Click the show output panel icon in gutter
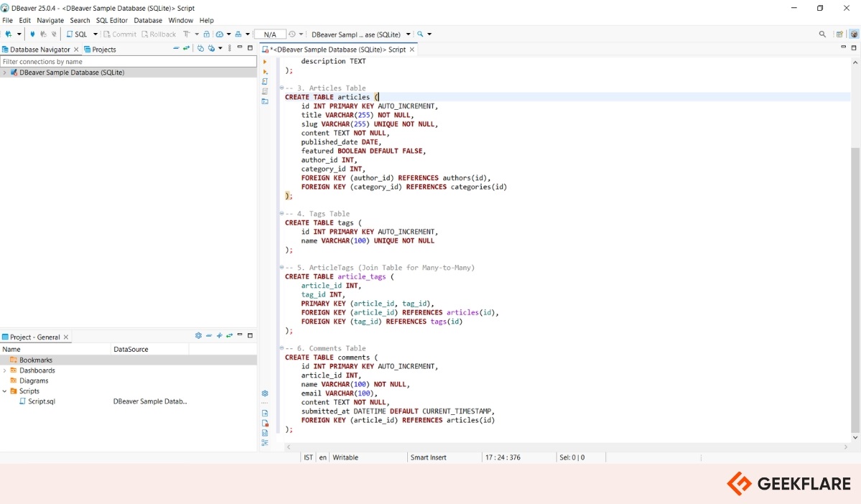 click(x=265, y=413)
